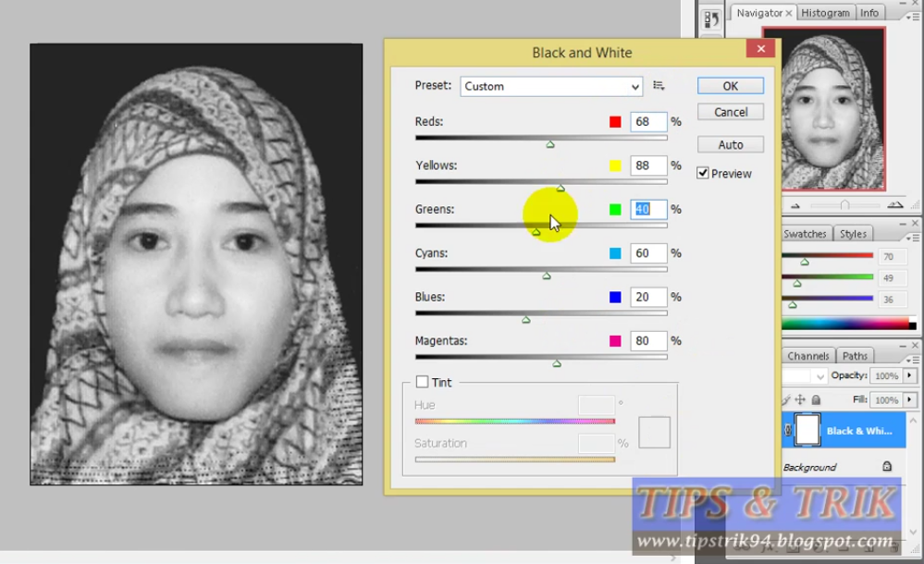Screen dimensions: 924x564
Task: Switch to the Styles tab
Action: (x=853, y=234)
